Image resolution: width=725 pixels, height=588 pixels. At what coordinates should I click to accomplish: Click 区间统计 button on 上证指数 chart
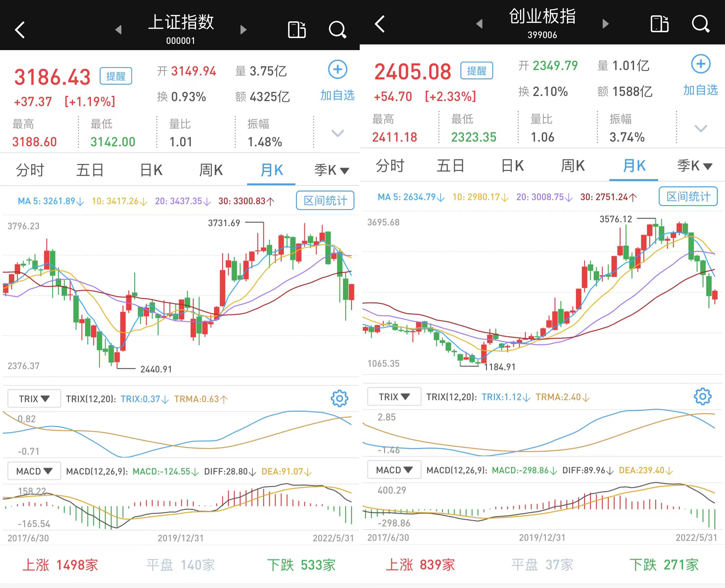(325, 200)
